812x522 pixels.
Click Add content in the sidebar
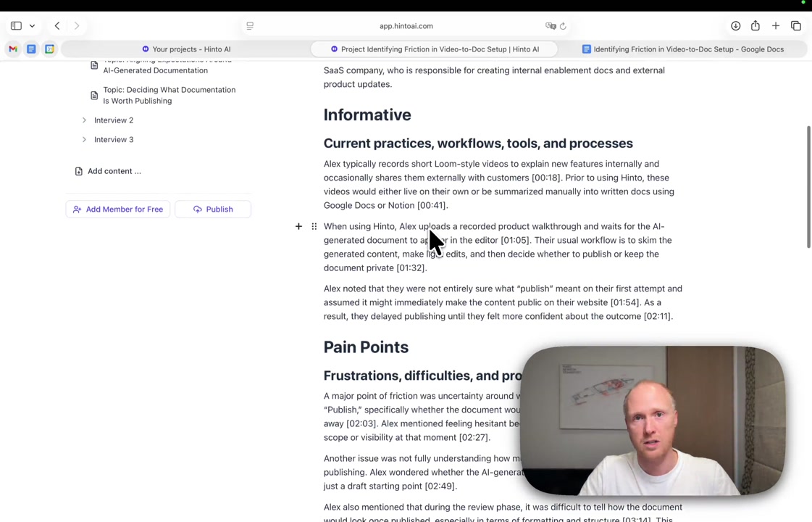(114, 171)
